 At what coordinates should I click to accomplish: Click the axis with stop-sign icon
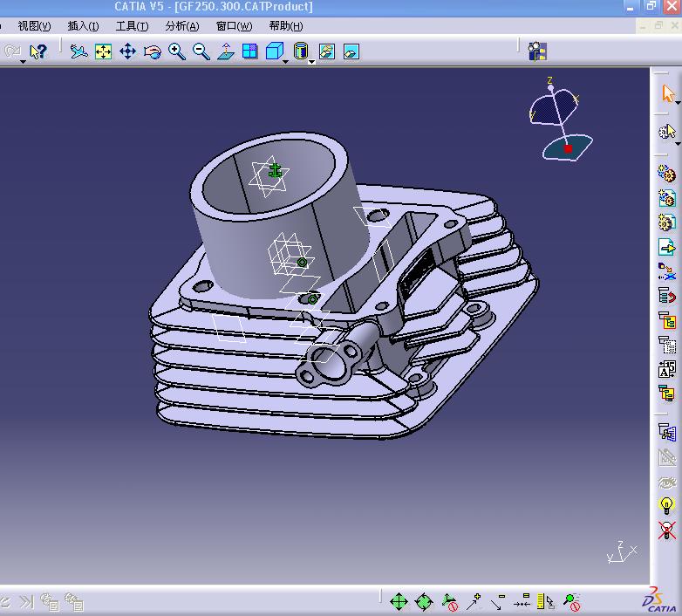pyautogui.click(x=450, y=602)
